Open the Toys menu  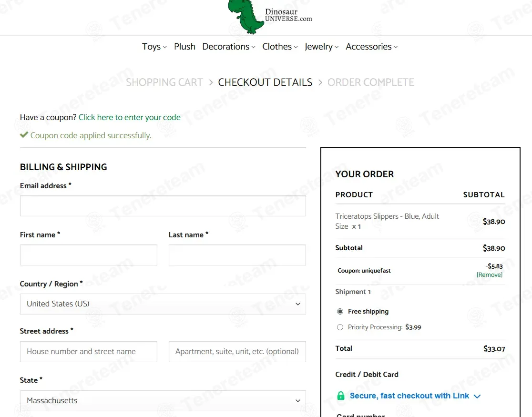point(154,47)
